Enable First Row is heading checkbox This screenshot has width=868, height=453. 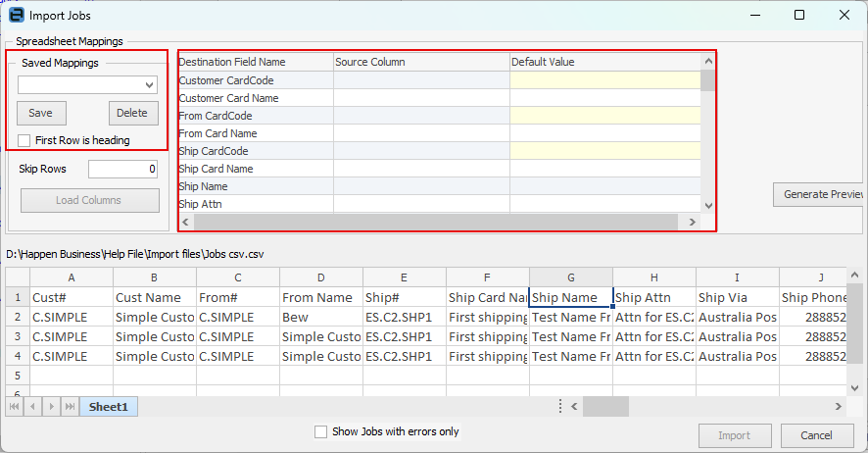tap(24, 140)
